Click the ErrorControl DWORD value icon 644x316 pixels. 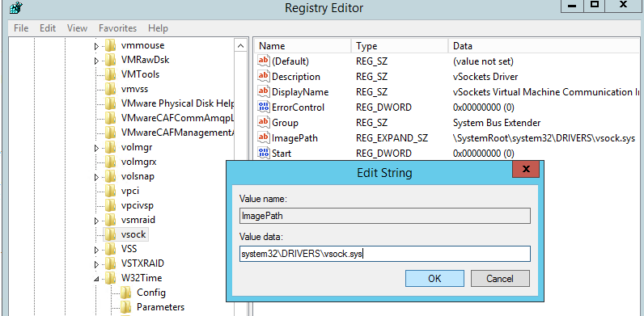(263, 107)
